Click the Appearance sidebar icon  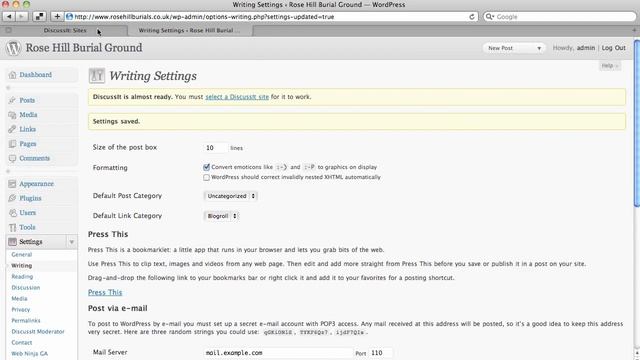click(x=12, y=184)
